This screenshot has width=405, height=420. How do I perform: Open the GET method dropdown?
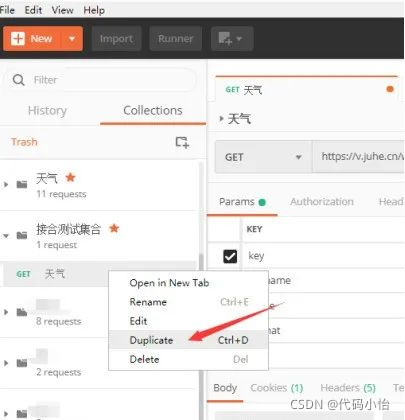pyautogui.click(x=263, y=157)
